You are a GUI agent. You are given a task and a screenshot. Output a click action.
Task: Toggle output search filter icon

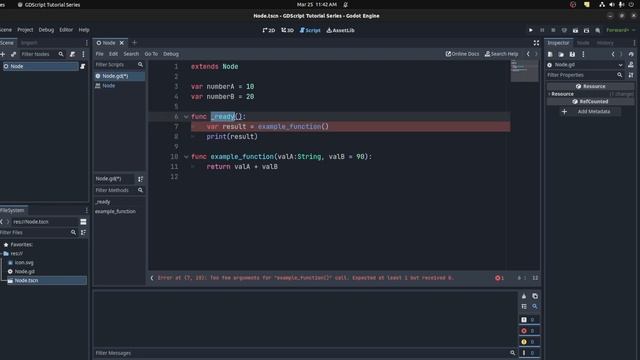(x=535, y=307)
